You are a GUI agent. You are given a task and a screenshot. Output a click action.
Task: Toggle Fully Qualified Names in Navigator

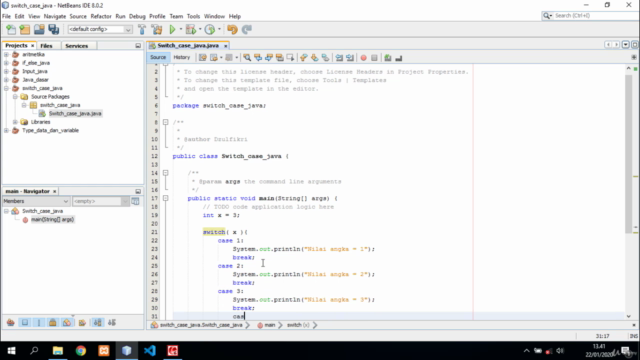pyautogui.click(x=82, y=322)
